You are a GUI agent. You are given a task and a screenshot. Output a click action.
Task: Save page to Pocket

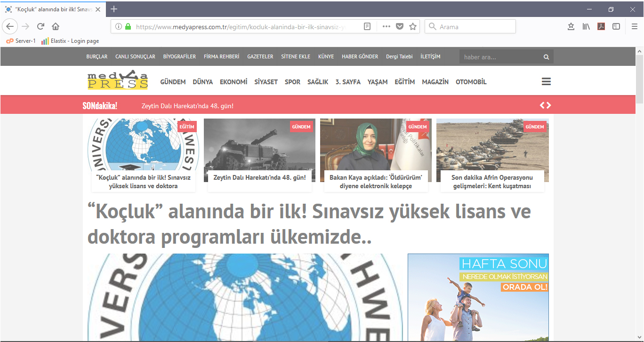pos(400,27)
